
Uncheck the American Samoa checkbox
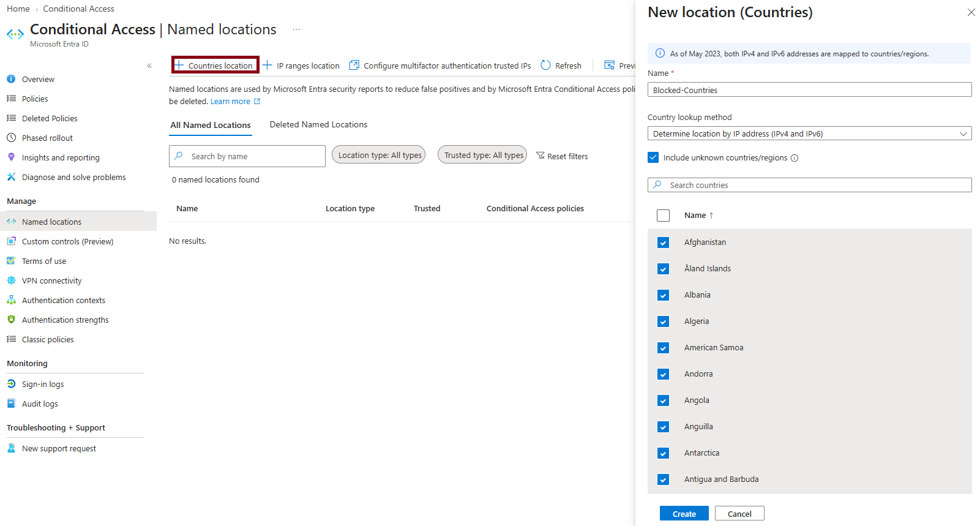click(663, 348)
